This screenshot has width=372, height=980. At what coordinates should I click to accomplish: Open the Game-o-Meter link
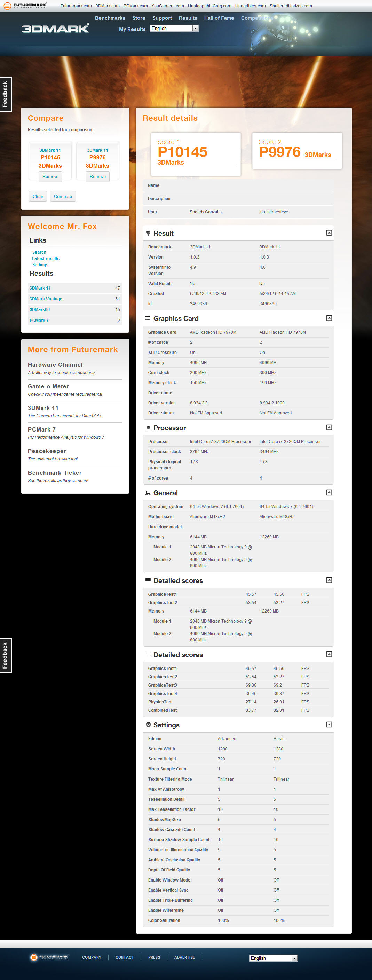pos(48,387)
